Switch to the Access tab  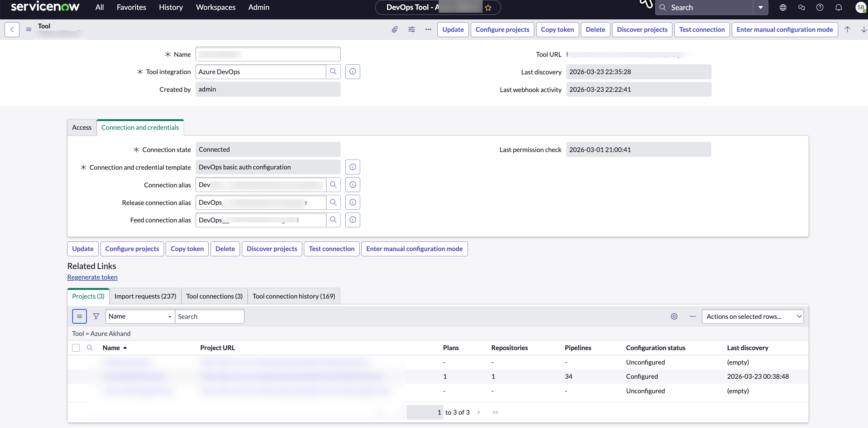82,127
